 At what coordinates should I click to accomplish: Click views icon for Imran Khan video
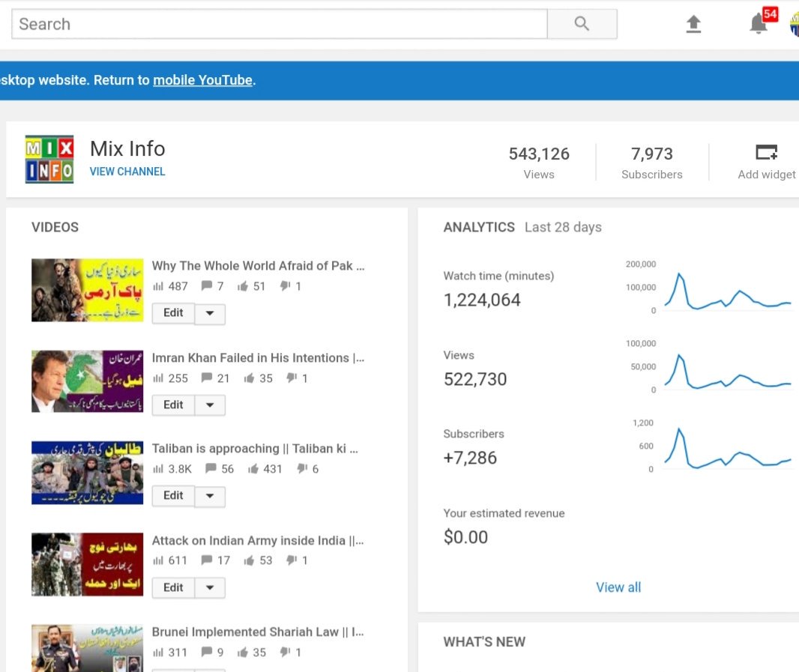point(158,378)
